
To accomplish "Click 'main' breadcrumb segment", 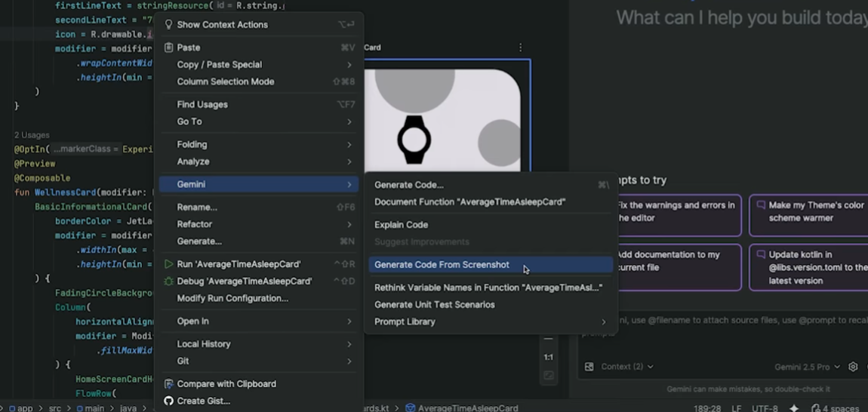I will point(91,408).
